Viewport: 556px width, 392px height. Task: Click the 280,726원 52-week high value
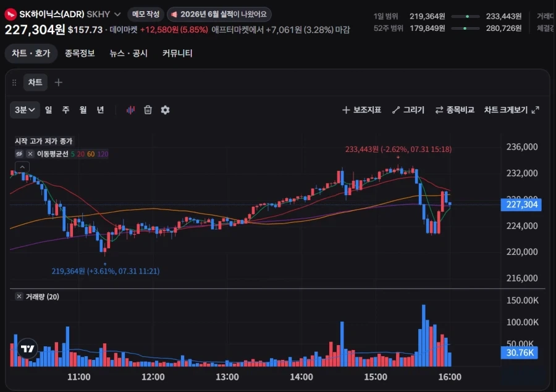point(503,28)
